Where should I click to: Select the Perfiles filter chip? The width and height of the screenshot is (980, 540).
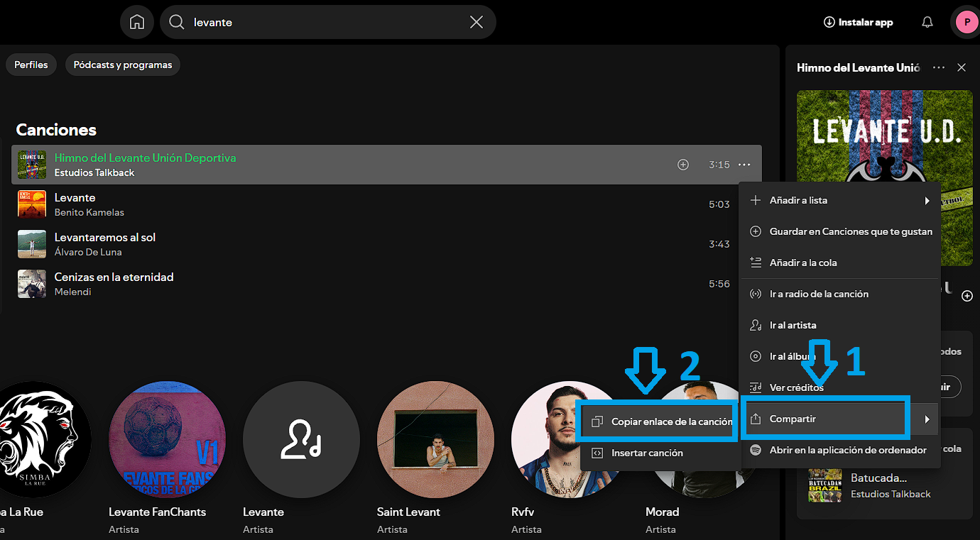31,64
